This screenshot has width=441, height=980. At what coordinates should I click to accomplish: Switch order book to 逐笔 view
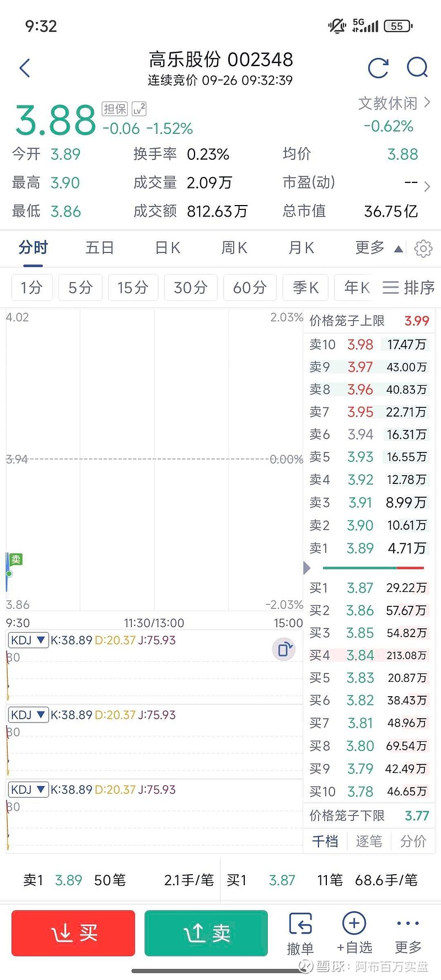point(369,841)
